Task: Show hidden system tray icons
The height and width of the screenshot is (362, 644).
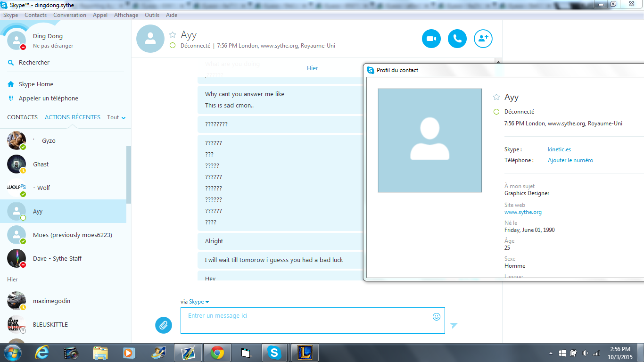Action: pos(551,353)
